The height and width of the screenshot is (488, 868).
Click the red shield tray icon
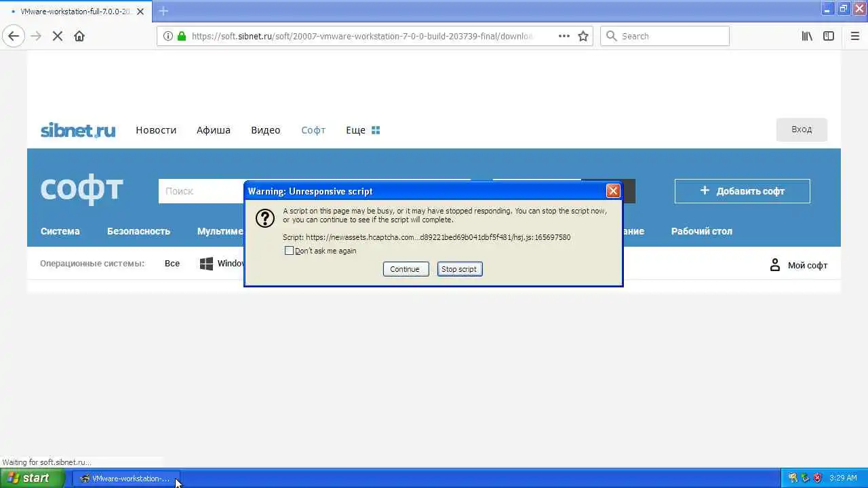coord(817,478)
